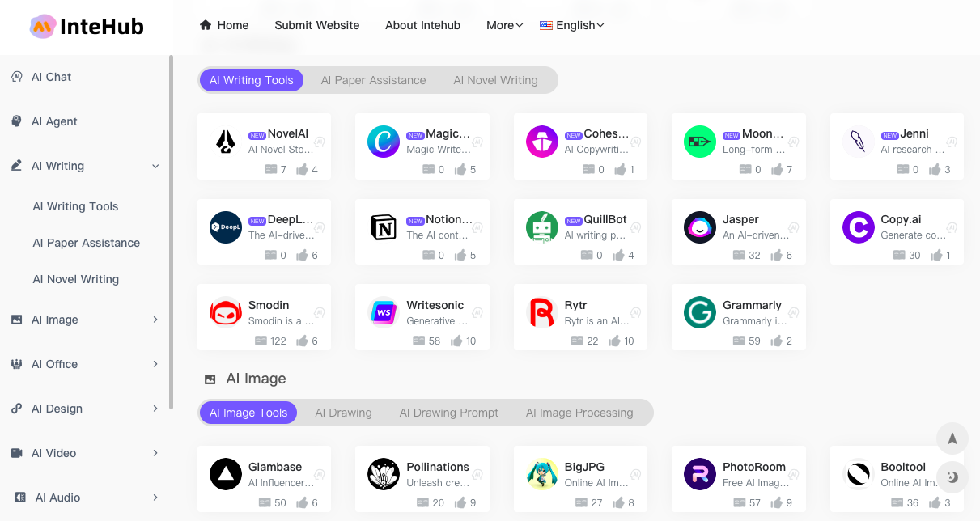Switch to AI Paper Assistance tab
The width and height of the screenshot is (980, 521).
373,80
